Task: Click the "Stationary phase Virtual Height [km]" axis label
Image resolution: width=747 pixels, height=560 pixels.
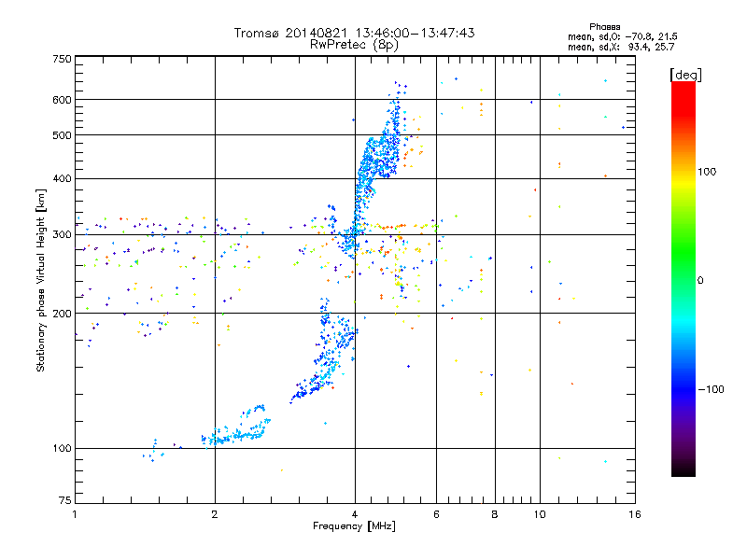Action: click(41, 280)
